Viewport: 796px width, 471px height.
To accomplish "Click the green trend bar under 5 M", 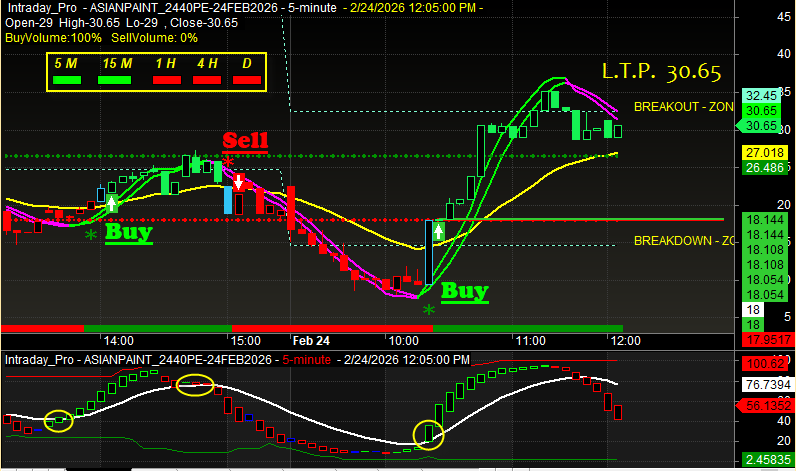I will point(67,80).
